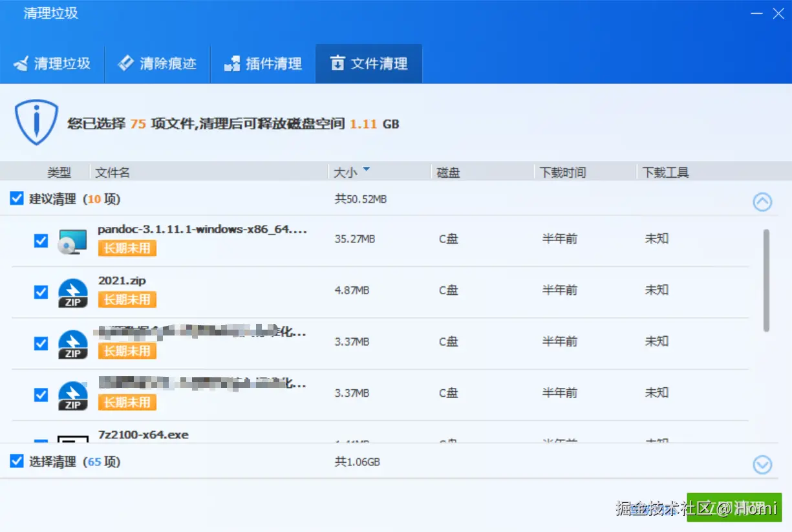Screen dimensions: 792x532
Task: Select the 文件清理 tab
Action: [369, 64]
